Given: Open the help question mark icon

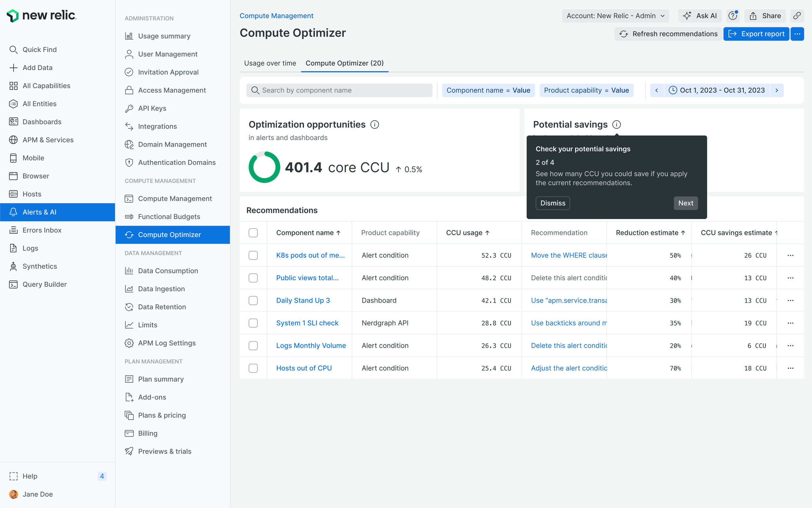Looking at the screenshot, I should tap(732, 16).
